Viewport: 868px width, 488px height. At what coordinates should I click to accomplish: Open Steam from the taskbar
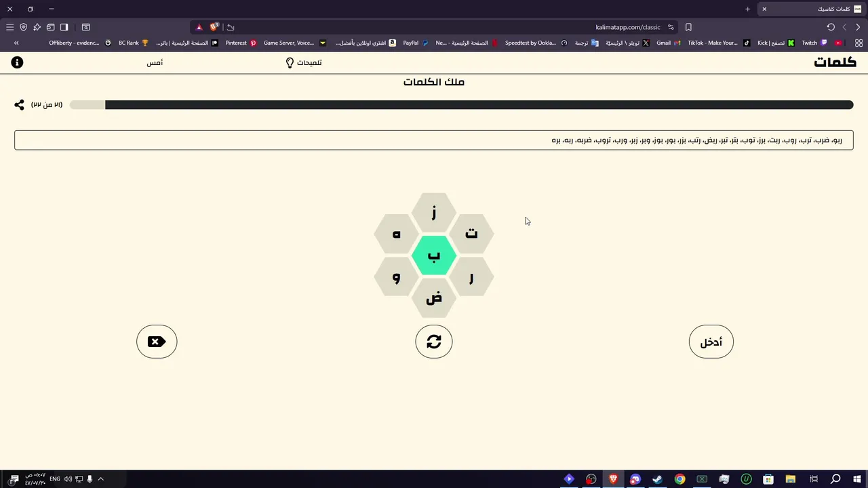[x=657, y=479]
